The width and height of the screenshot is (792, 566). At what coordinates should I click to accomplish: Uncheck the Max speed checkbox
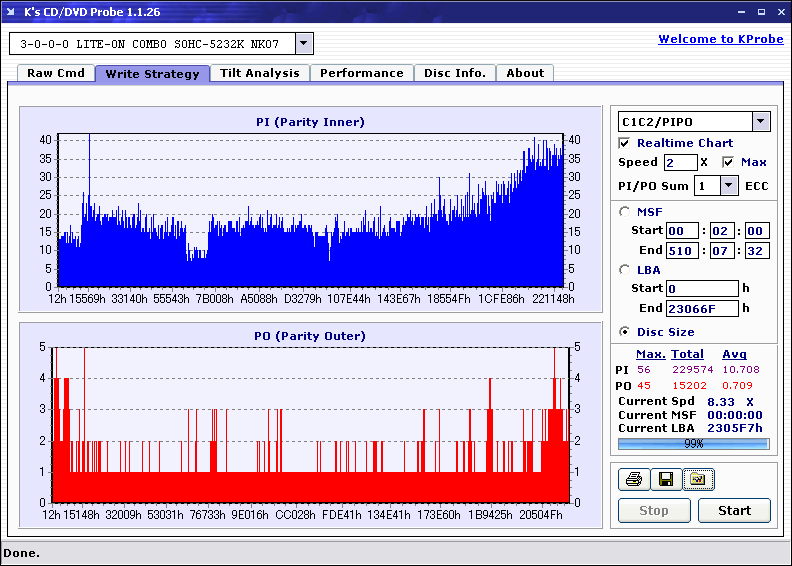point(728,162)
